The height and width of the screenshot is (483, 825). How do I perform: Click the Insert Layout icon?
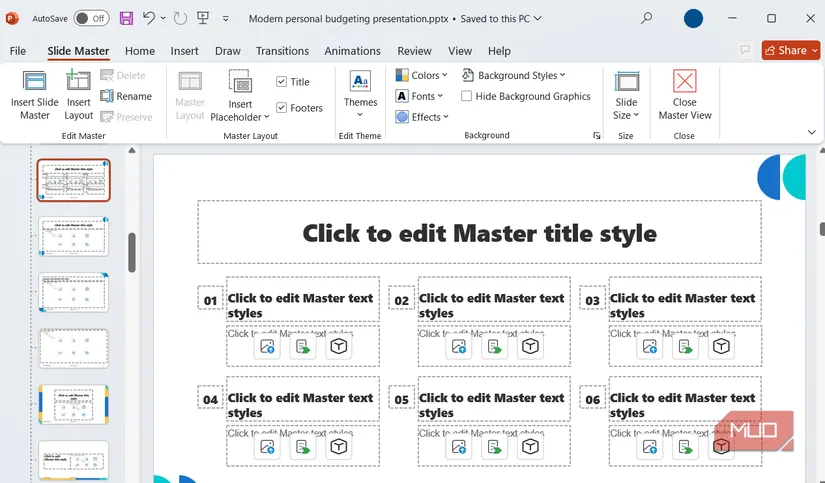tap(78, 83)
